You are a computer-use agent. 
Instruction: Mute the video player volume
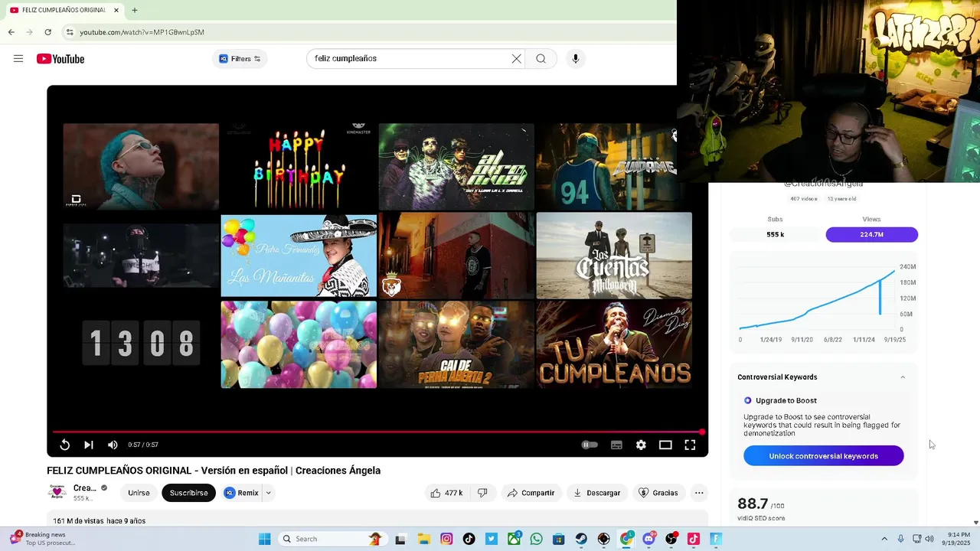tap(113, 445)
